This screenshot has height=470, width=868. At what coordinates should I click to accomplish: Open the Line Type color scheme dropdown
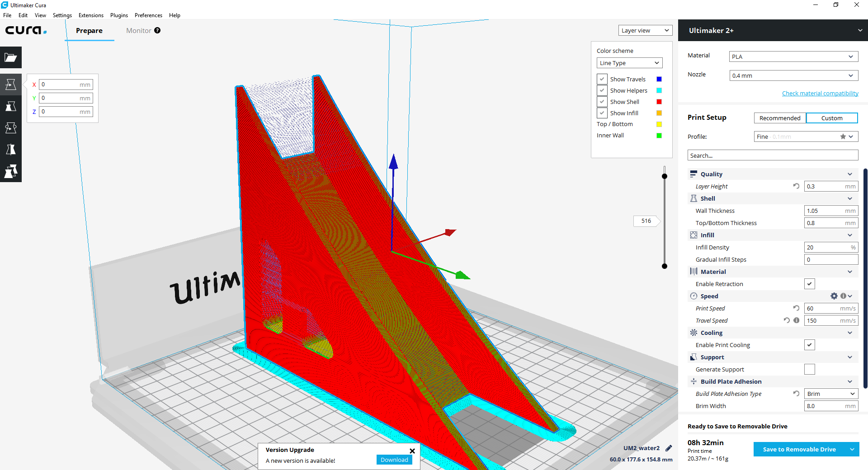629,63
